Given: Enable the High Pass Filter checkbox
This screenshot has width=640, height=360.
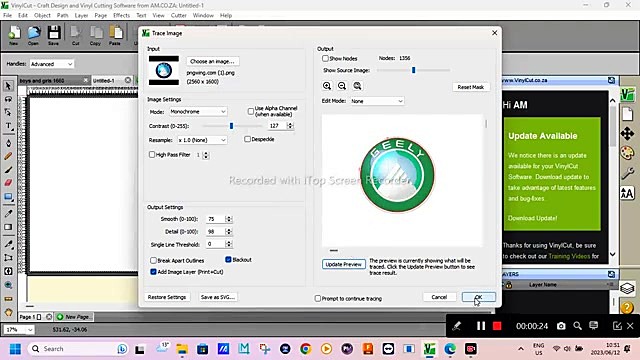Looking at the screenshot, I should coord(152,155).
